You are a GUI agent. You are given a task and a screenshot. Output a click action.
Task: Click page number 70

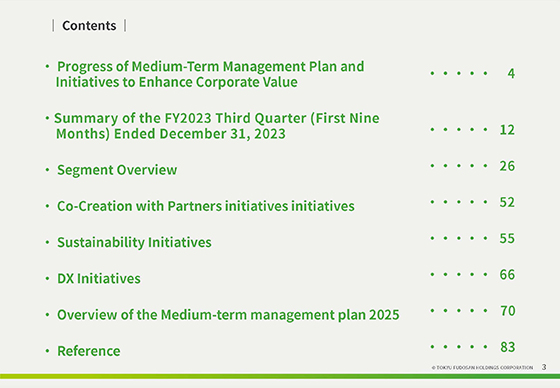[507, 311]
